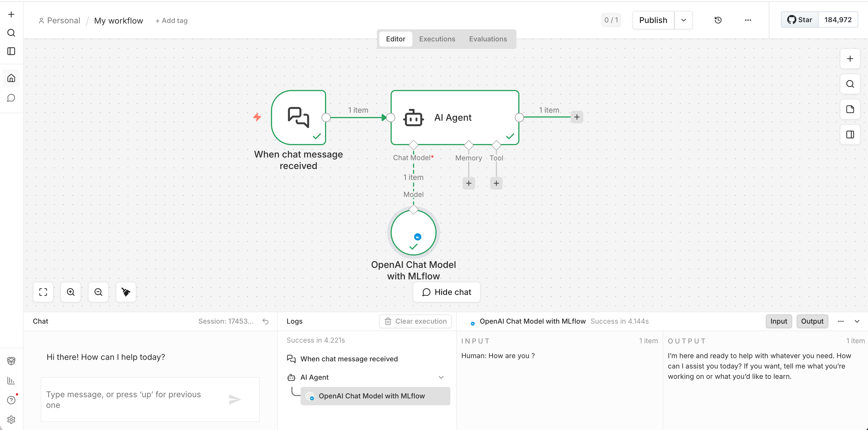
Task: Click the 'Human: How are you ?' input text
Action: click(498, 356)
